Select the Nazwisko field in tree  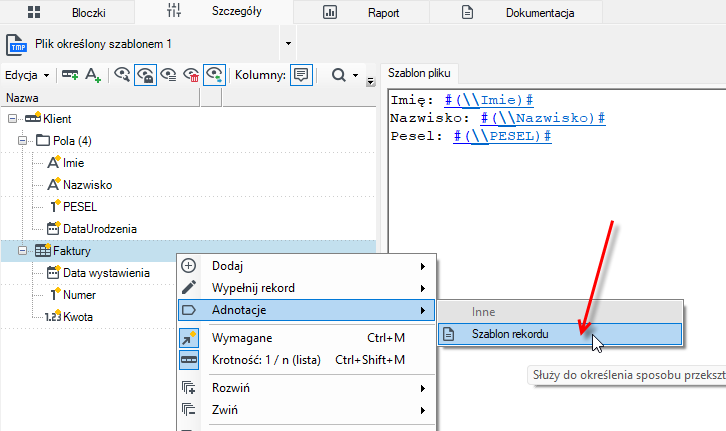point(88,185)
